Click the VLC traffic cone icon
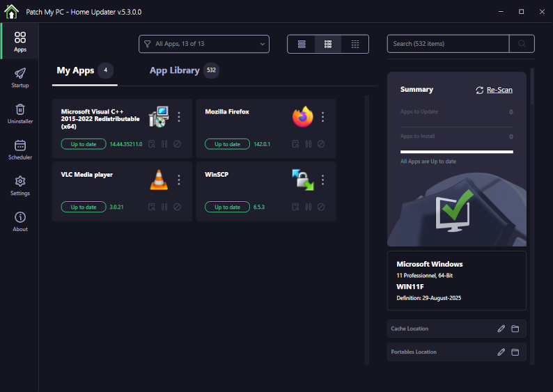This screenshot has height=392, width=553. (x=159, y=180)
